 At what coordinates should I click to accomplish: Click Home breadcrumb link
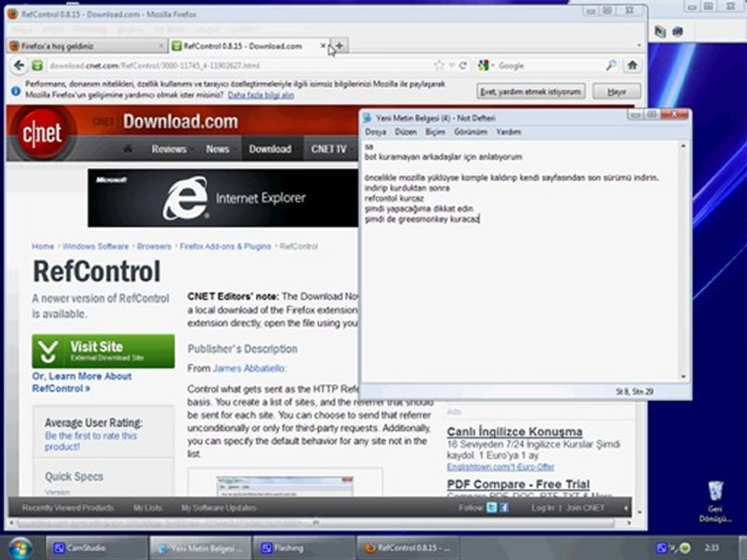click(x=42, y=247)
